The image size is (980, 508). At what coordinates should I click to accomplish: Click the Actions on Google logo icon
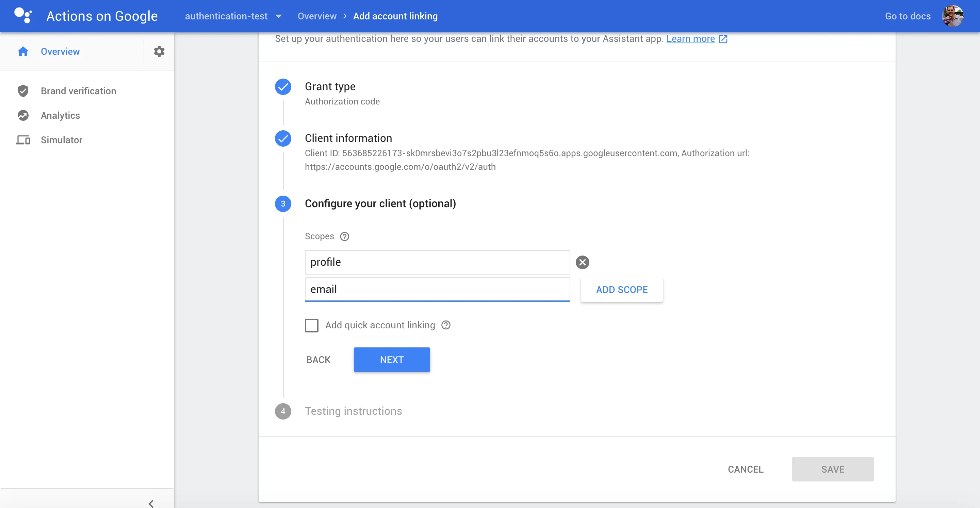pyautogui.click(x=23, y=16)
